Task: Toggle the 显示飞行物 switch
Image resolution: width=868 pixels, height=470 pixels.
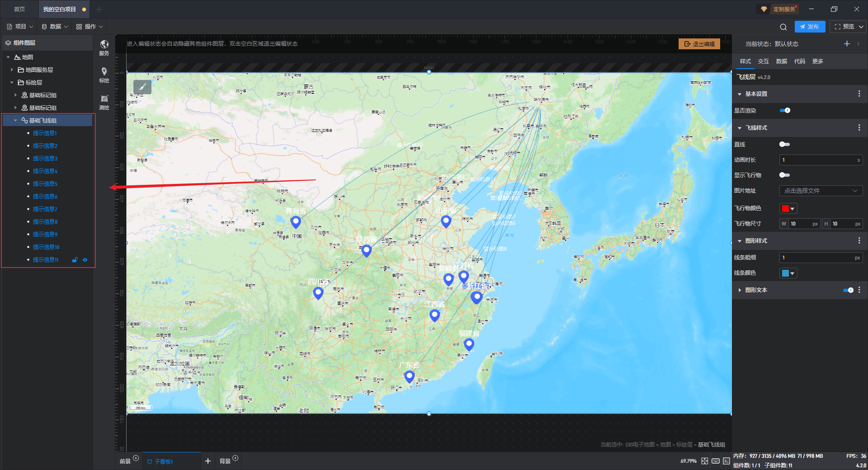Action: point(784,175)
